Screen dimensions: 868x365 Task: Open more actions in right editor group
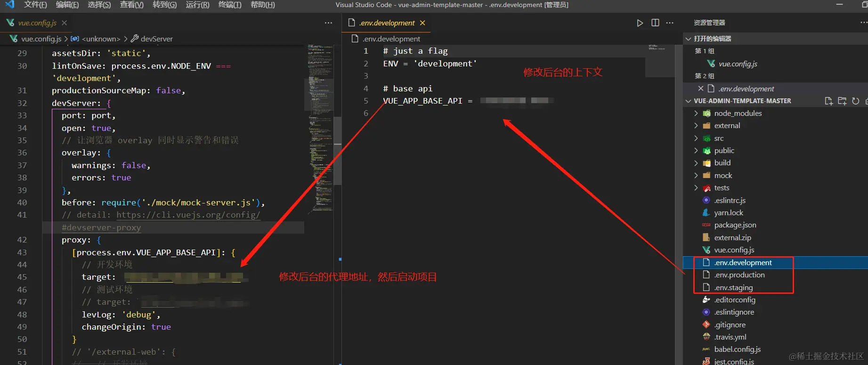(x=670, y=23)
